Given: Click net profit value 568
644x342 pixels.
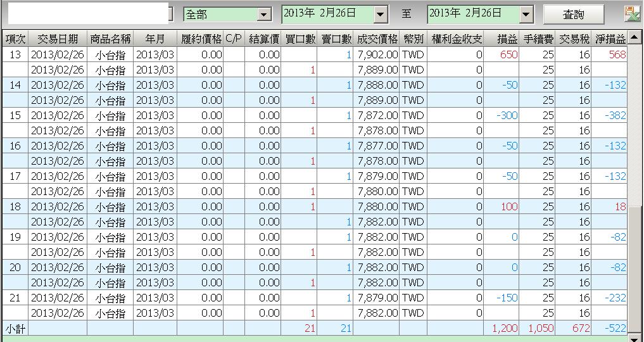Looking at the screenshot, I should click(x=617, y=54).
